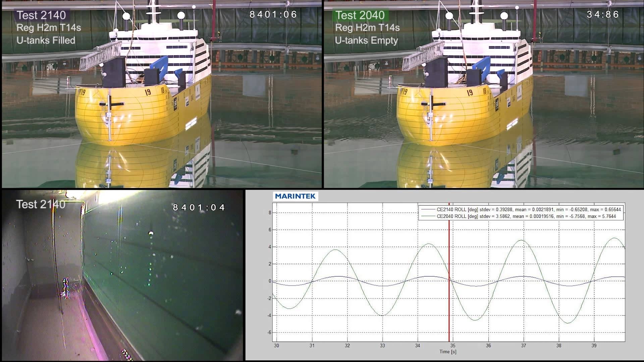Click the 8401:04 timecode in tank camera view
Screen dimensions: 644x362
[199, 207]
